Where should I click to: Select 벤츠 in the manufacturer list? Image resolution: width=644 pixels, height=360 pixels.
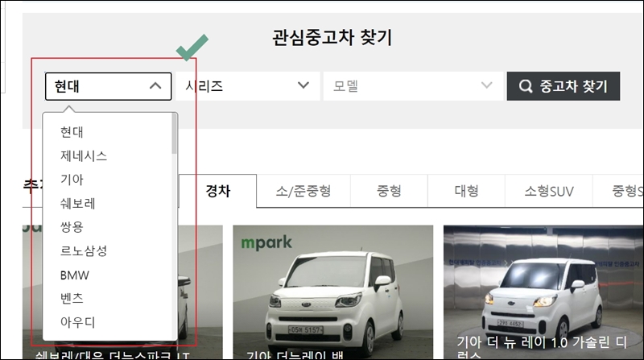[72, 298]
